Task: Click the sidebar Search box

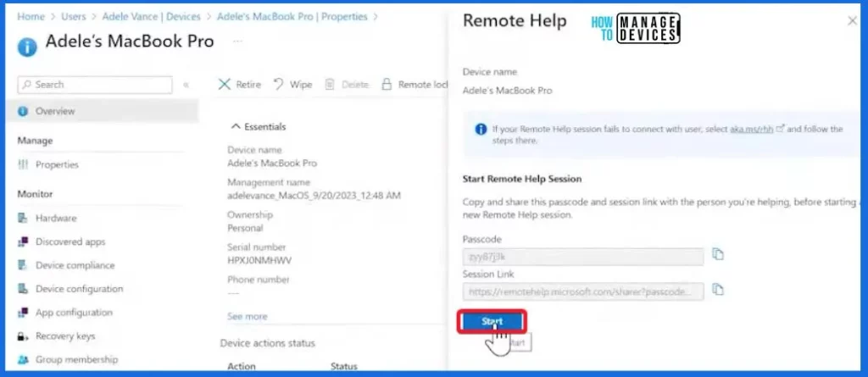Action: coord(95,85)
